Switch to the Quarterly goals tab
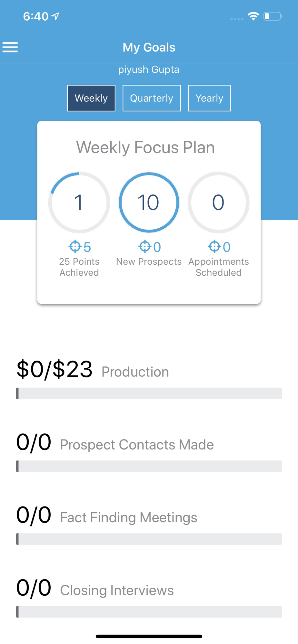The image size is (298, 644). pos(152,98)
